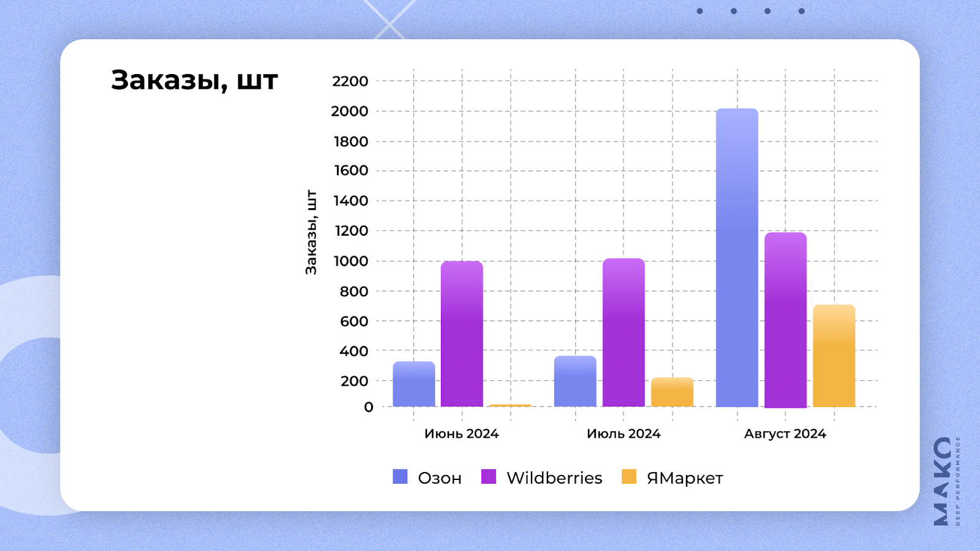Viewport: 980px width, 551px height.
Task: Click the Июнь 2024 axis label
Action: click(x=462, y=433)
